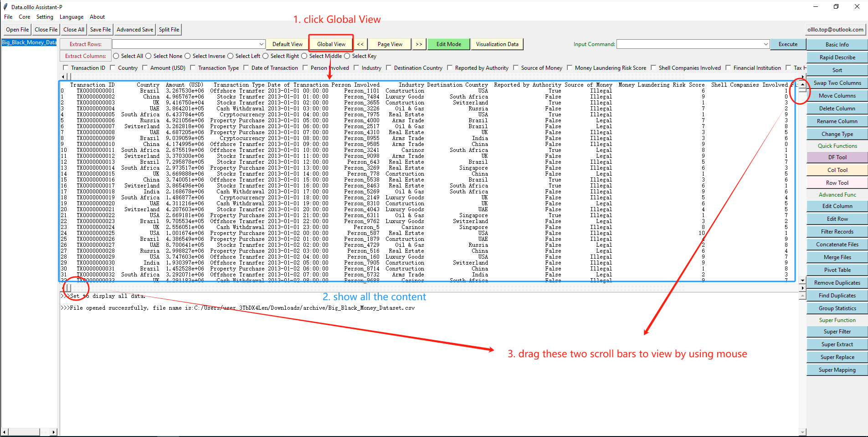
Task: Check the Financial Institution checkbox
Action: (728, 68)
